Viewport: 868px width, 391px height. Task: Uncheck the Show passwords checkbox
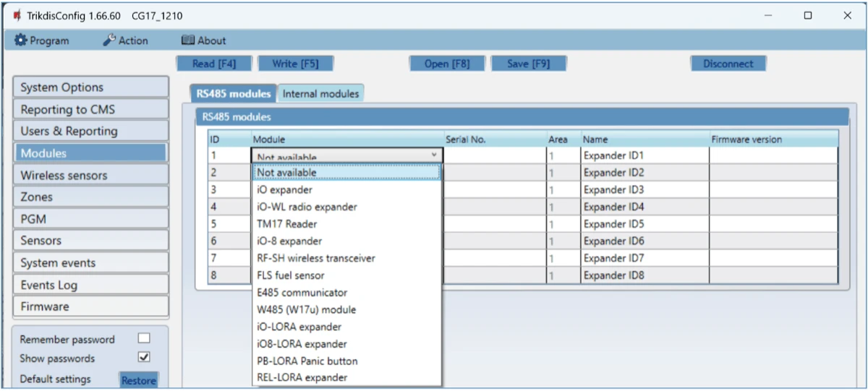tap(144, 357)
